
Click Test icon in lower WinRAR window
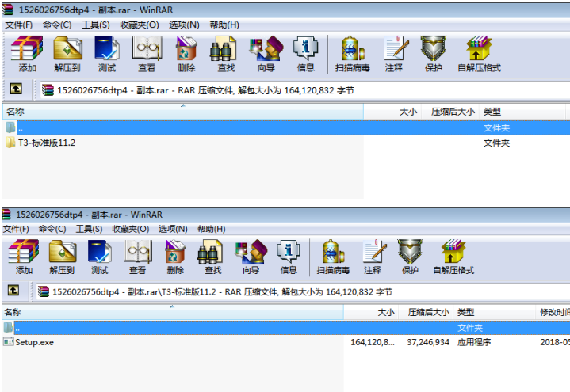coord(100,257)
